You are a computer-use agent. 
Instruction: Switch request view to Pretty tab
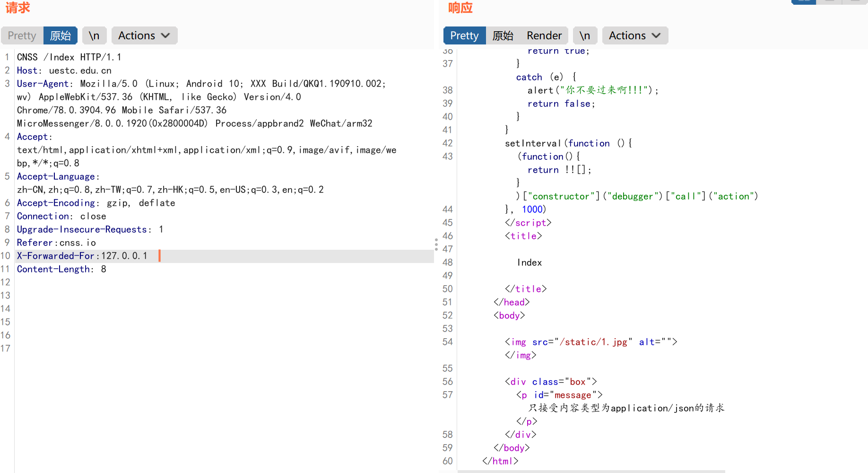(x=22, y=35)
